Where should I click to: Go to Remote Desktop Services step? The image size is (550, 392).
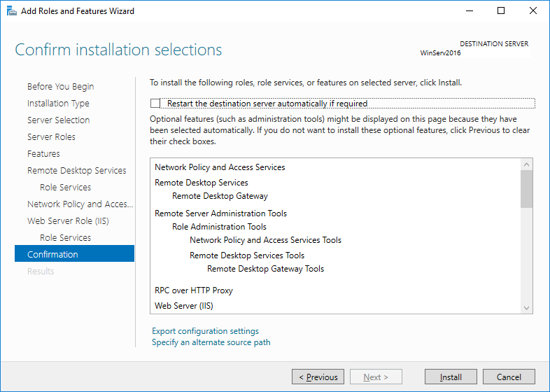click(x=76, y=171)
